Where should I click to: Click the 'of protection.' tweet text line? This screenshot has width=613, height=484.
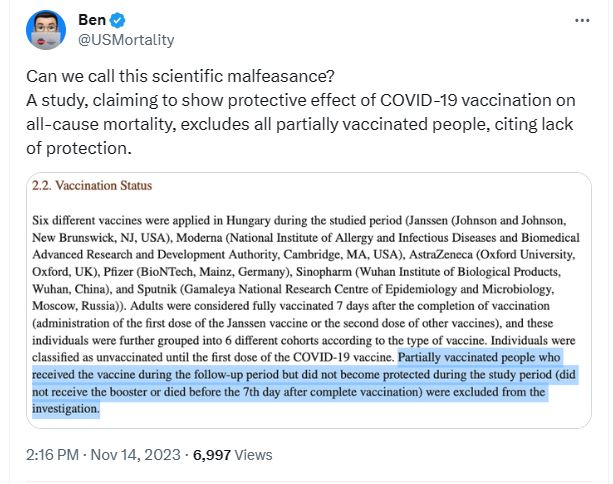coord(79,148)
